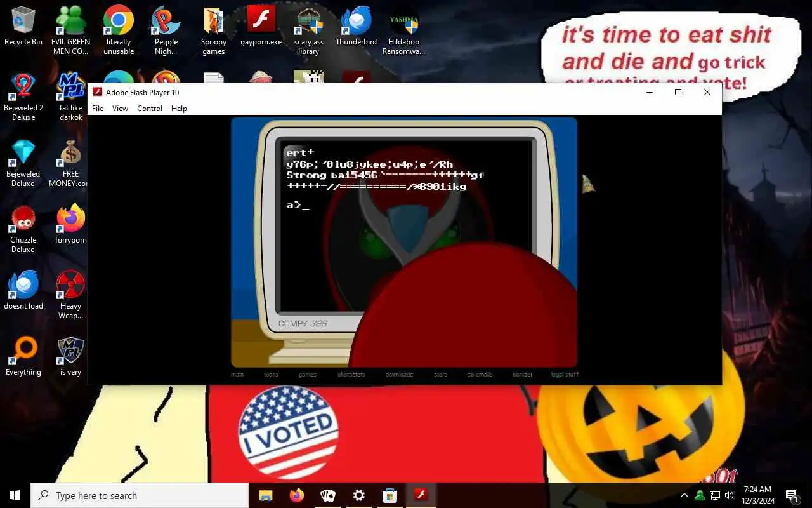Open the Hildaboo Ransomware desktop shortcut
This screenshot has height=508, width=812.
point(403,30)
